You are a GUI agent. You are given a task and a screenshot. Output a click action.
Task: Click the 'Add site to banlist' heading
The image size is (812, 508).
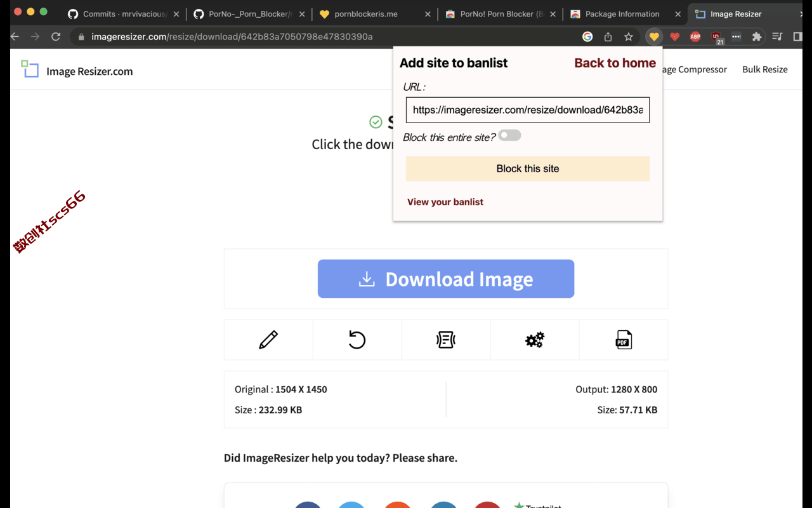tap(454, 63)
